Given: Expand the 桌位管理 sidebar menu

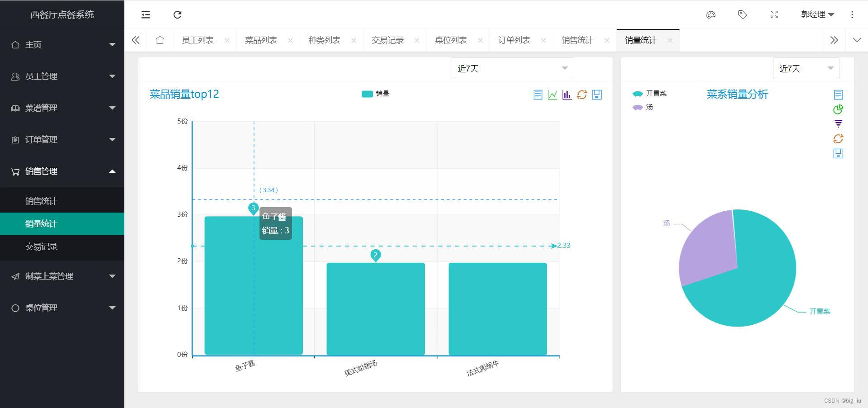Looking at the screenshot, I should [62, 308].
